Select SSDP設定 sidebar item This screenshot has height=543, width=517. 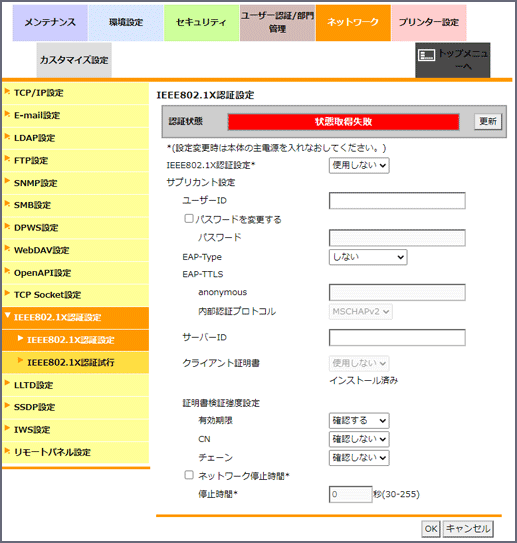[x=75, y=407]
